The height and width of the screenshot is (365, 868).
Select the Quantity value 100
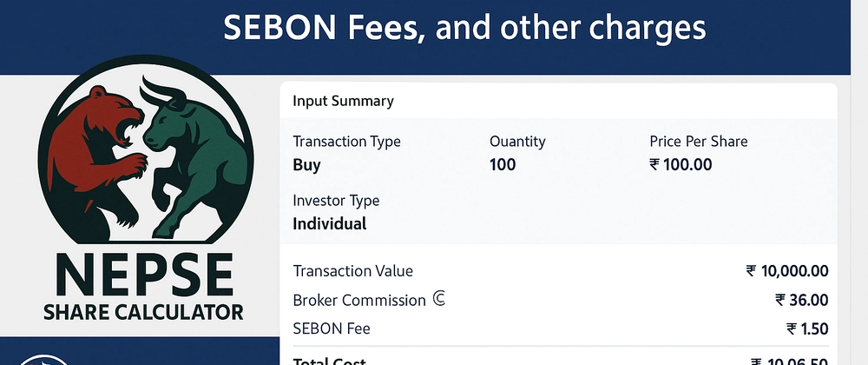click(503, 164)
